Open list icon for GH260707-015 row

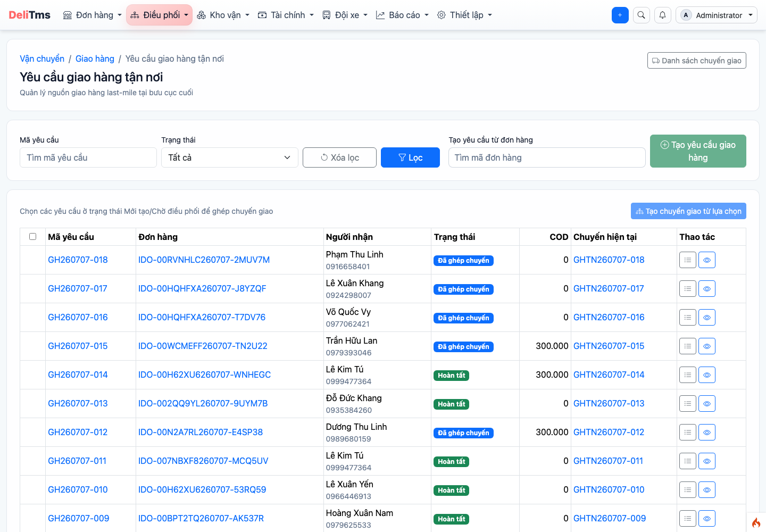(688, 346)
